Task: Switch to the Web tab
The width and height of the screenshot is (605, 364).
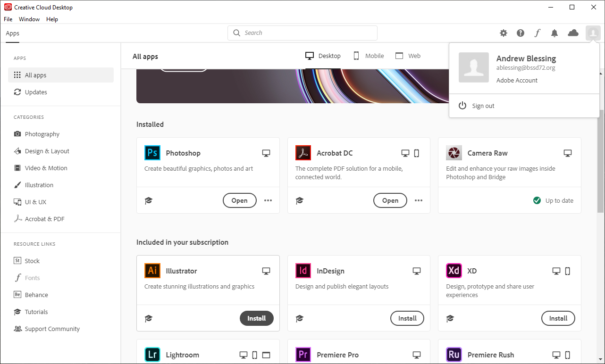Action: point(408,56)
